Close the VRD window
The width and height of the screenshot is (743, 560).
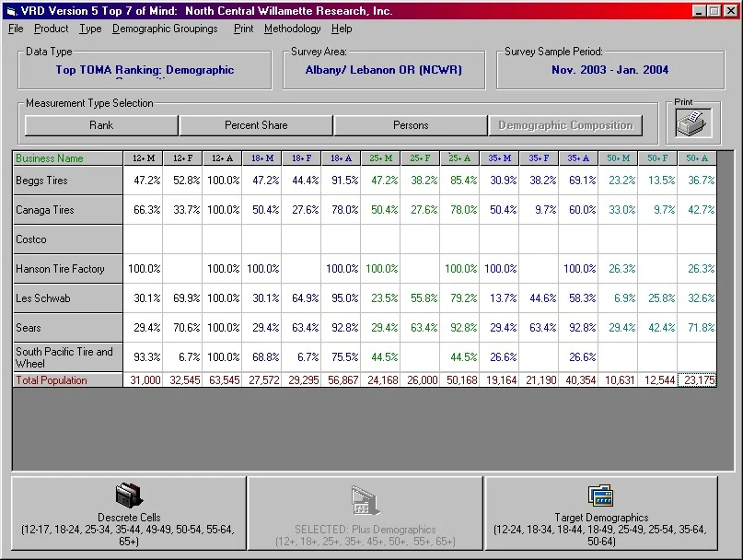point(731,11)
